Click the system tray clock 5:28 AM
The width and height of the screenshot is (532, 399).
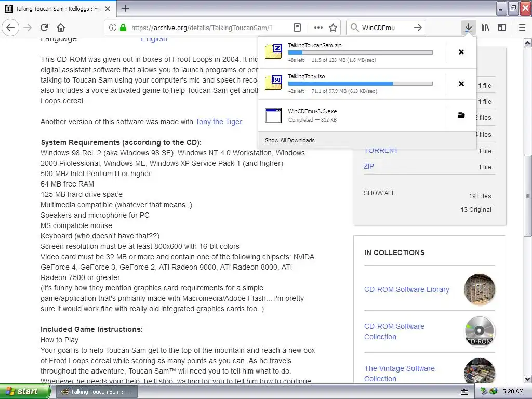pos(513,391)
